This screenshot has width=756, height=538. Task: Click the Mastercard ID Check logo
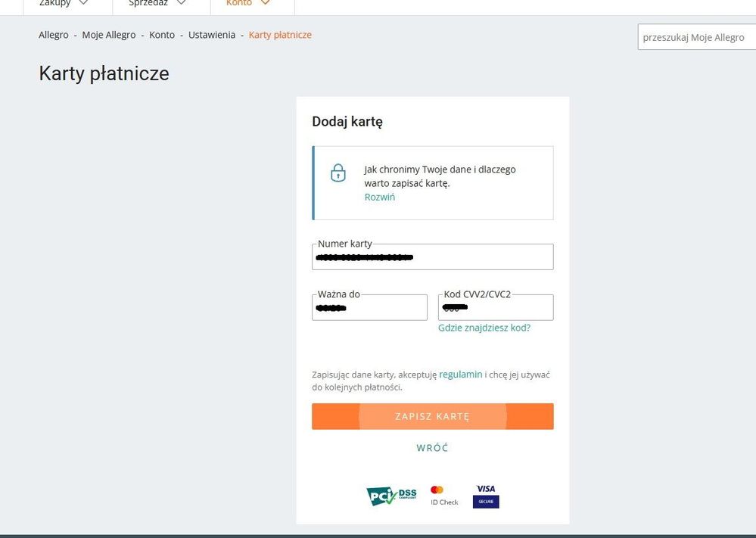(444, 496)
